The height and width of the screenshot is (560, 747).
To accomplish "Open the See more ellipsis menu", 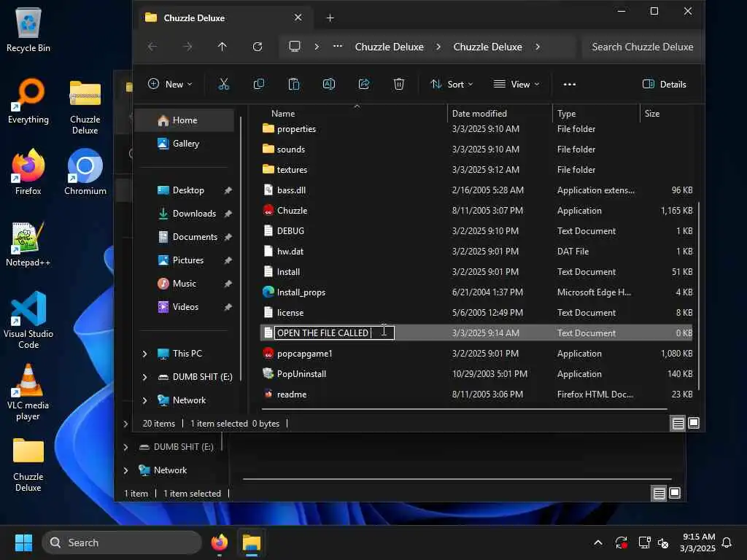I will click(569, 85).
